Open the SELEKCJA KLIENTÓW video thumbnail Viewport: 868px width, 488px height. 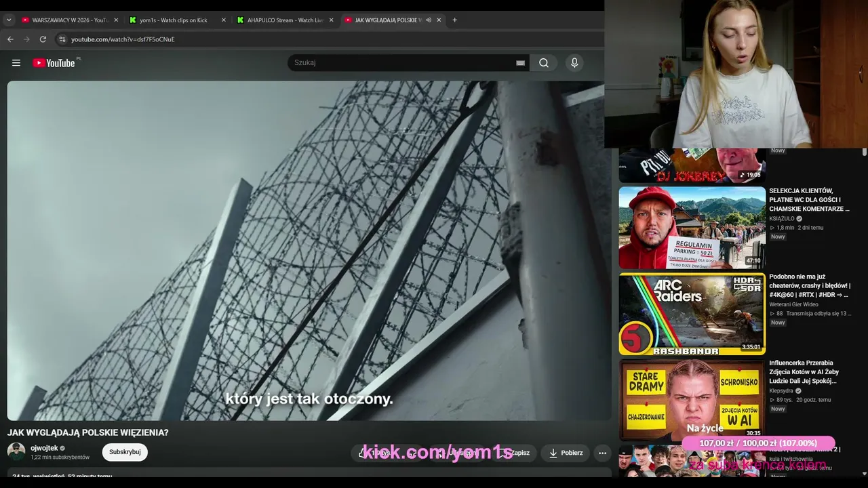[x=692, y=228]
